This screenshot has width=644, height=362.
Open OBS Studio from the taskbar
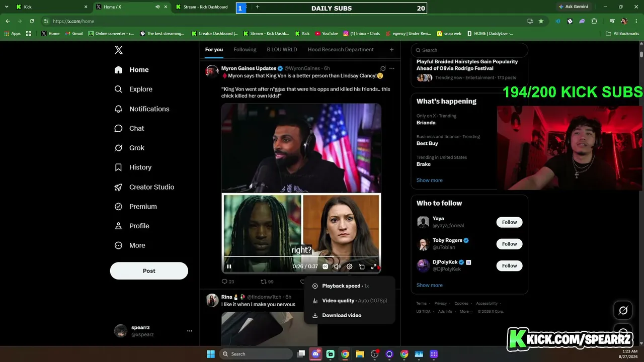375,354
